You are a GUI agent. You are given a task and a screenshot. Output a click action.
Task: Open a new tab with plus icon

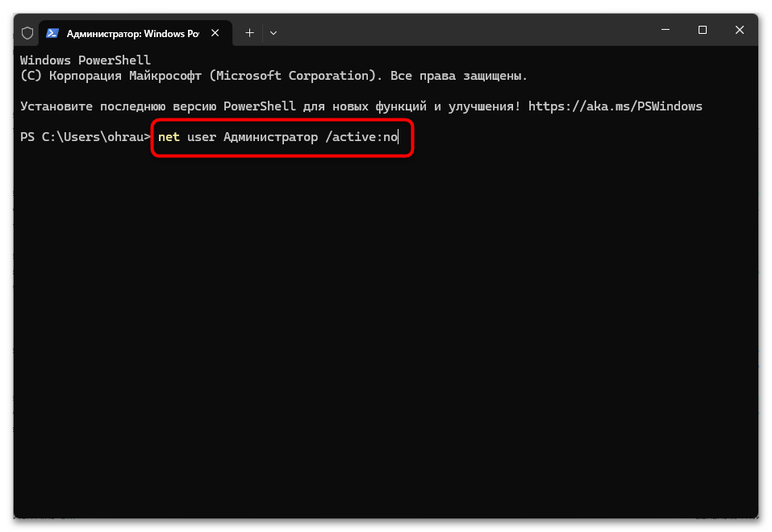pyautogui.click(x=249, y=33)
